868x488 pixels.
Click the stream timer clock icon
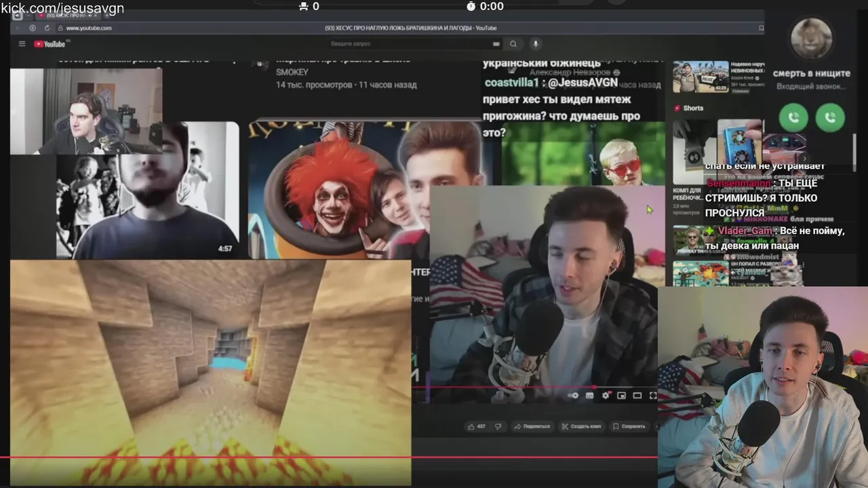471,6
